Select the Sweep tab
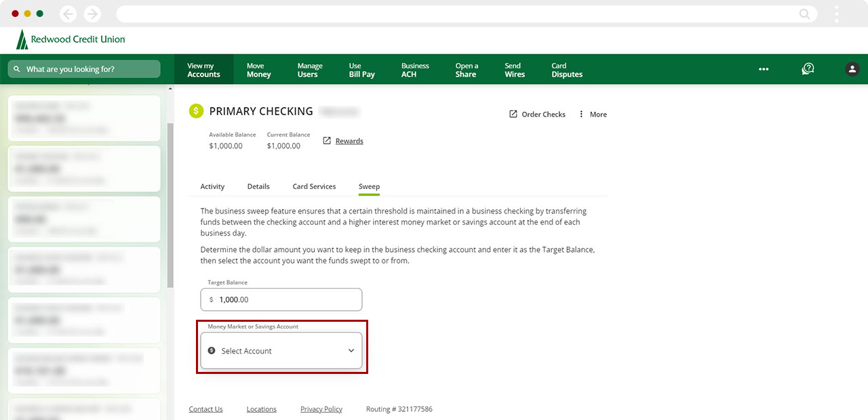Image resolution: width=868 pixels, height=420 pixels. point(369,186)
